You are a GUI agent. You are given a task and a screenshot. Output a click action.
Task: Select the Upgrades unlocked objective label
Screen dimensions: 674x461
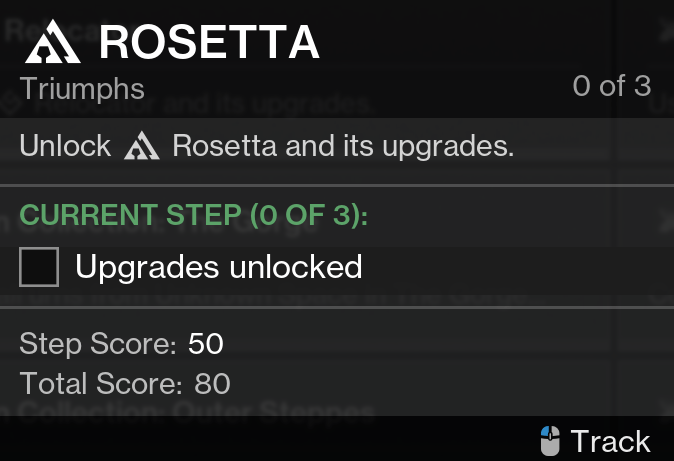[219, 267]
